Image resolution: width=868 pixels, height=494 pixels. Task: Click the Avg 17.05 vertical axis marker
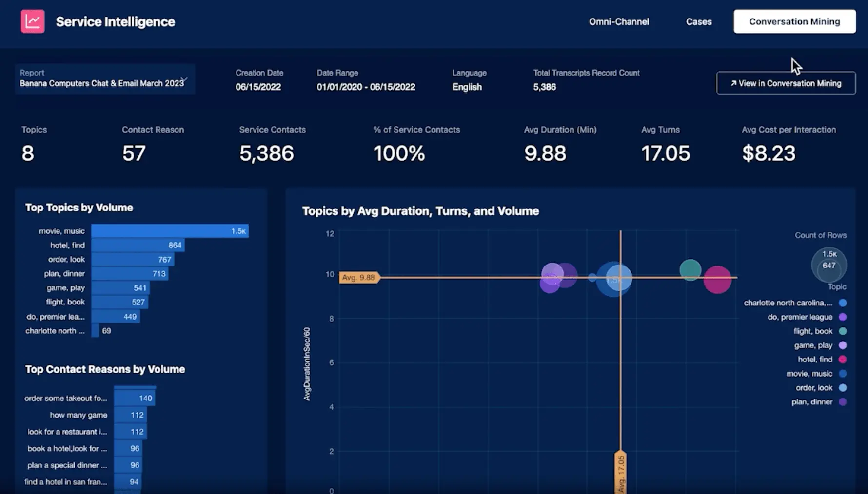point(620,472)
